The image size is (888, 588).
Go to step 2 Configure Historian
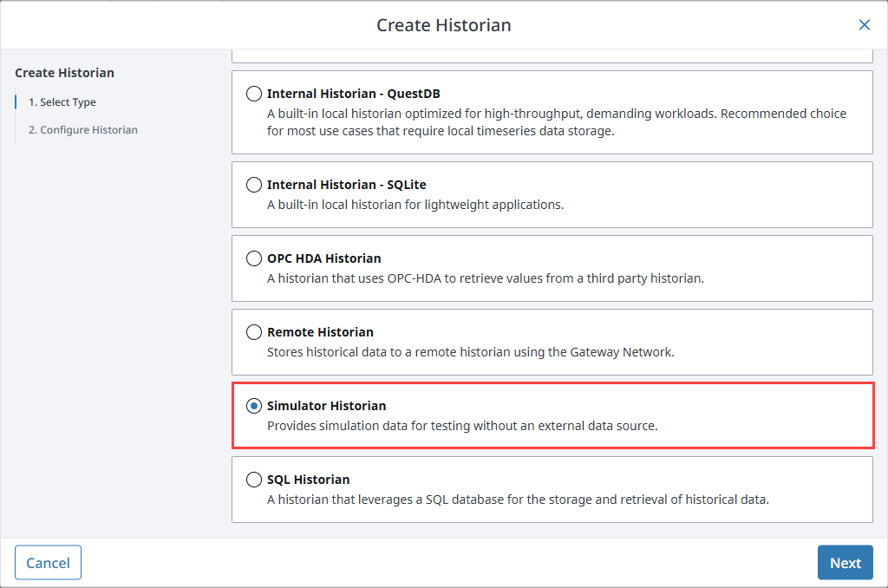pos(82,129)
